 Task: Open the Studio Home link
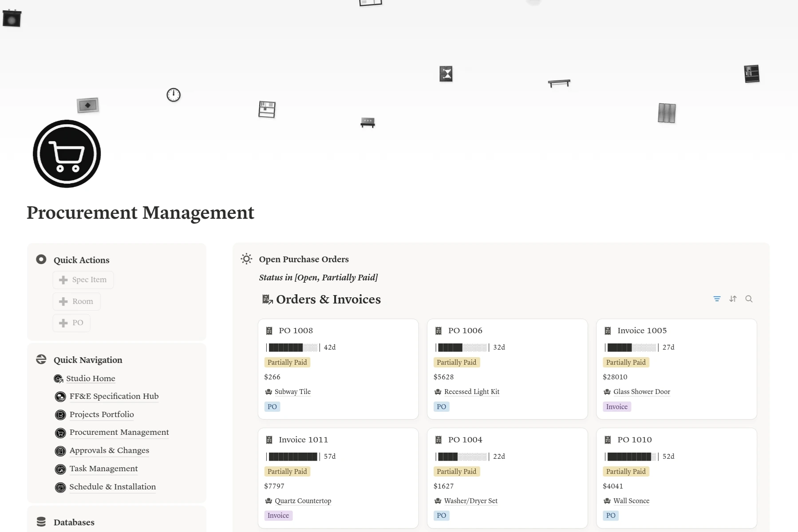click(91, 378)
